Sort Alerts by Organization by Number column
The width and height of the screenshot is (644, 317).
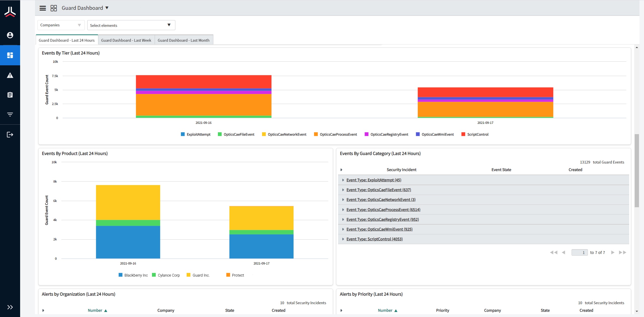(x=95, y=310)
